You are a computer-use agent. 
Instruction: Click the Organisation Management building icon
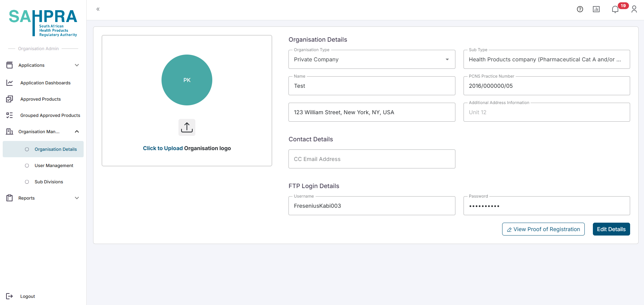pos(9,131)
